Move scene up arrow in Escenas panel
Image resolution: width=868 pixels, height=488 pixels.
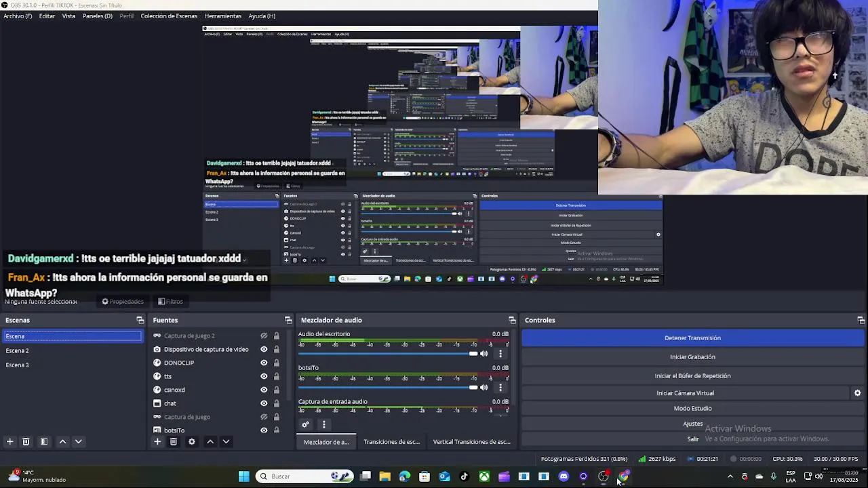(62, 441)
